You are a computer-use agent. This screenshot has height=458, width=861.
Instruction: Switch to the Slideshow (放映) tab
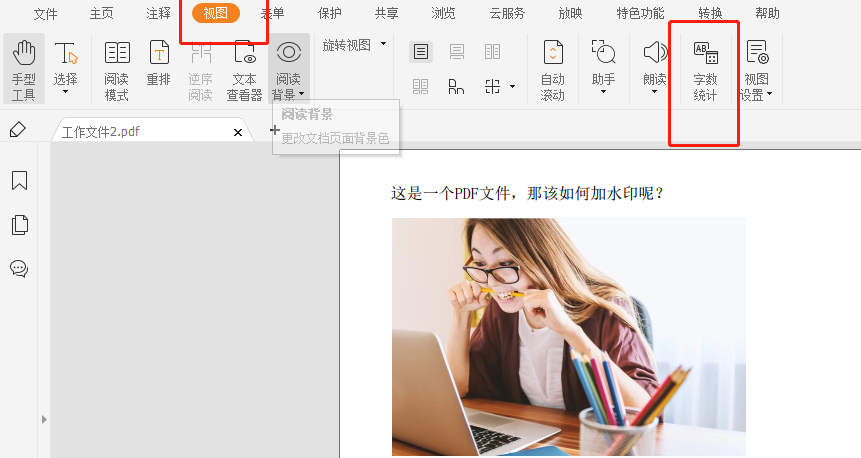(x=570, y=14)
